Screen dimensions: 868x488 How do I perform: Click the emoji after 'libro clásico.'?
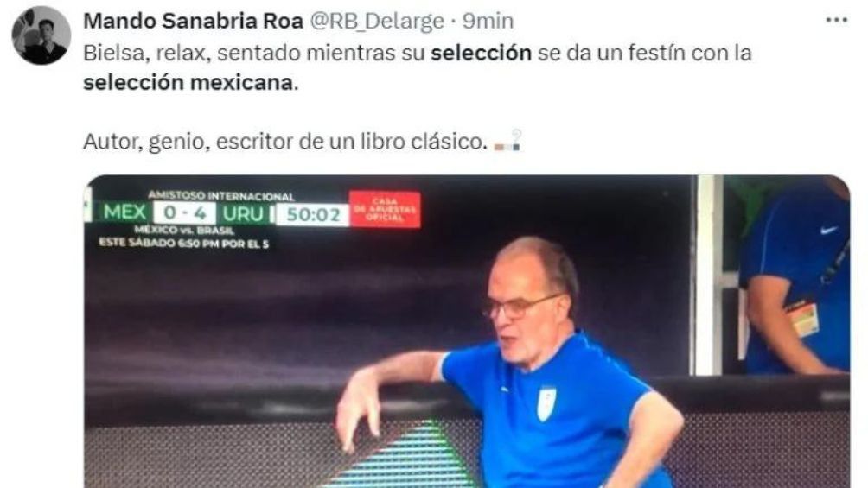508,141
